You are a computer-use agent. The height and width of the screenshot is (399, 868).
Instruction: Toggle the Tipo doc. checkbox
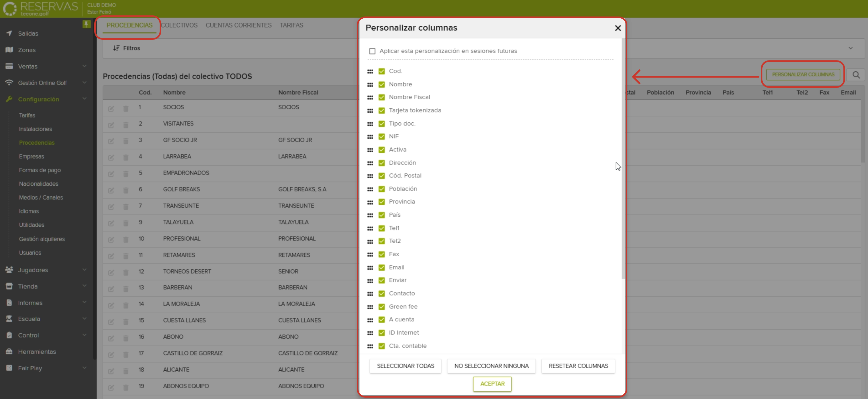pos(381,124)
